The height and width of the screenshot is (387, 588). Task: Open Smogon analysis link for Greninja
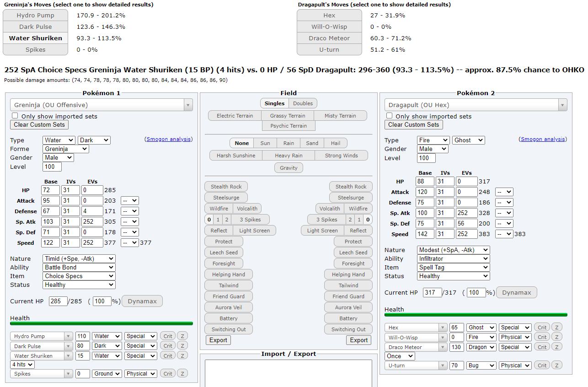click(x=169, y=139)
